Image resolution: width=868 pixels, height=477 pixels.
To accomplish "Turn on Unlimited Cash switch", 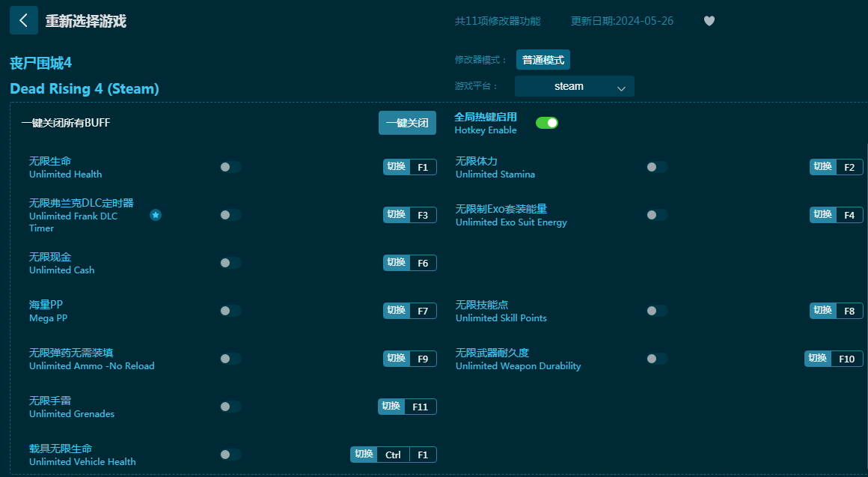I will tap(230, 263).
